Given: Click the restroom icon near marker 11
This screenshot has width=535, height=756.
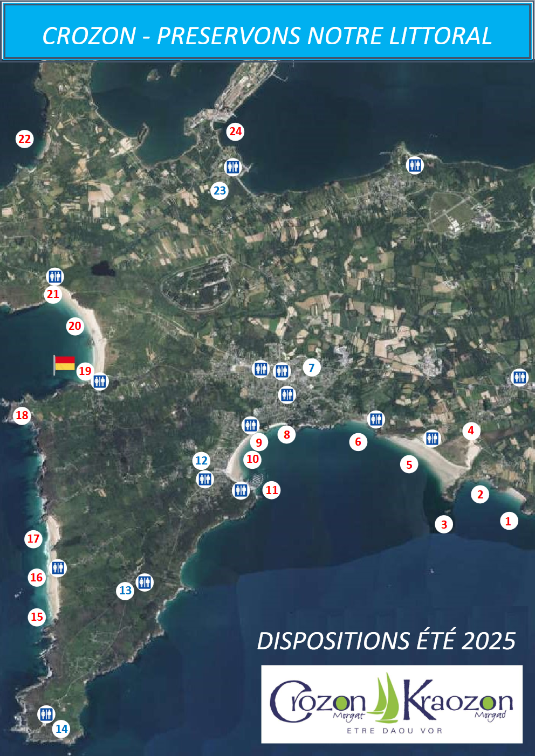Looking at the screenshot, I should (241, 490).
